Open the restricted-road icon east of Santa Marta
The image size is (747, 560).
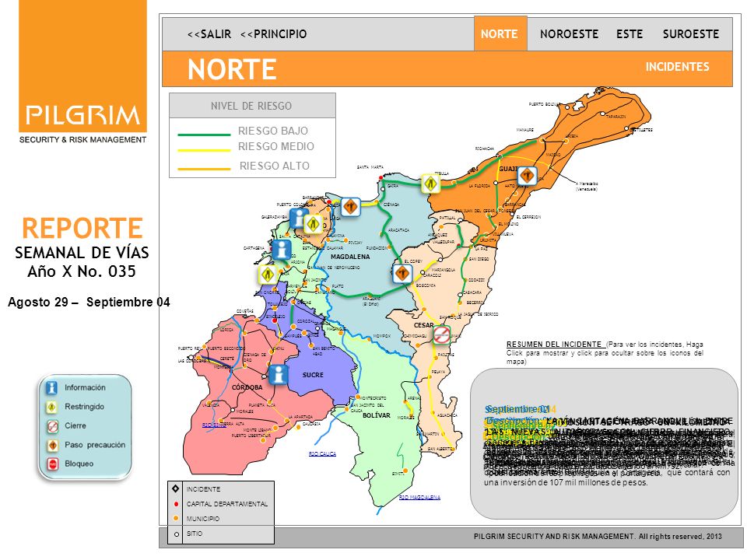[x=430, y=184]
